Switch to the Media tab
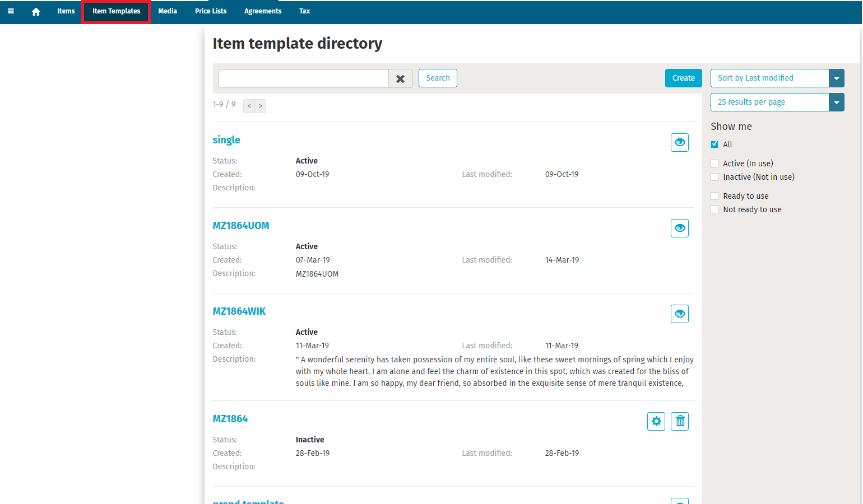Viewport: 863px width, 504px height. [x=167, y=11]
